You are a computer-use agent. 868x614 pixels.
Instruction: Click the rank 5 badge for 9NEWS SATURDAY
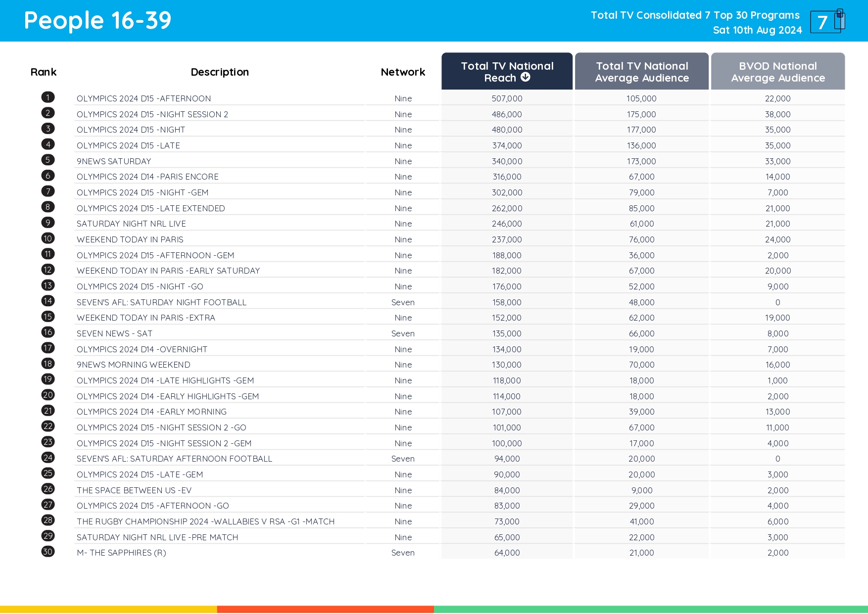pyautogui.click(x=48, y=160)
